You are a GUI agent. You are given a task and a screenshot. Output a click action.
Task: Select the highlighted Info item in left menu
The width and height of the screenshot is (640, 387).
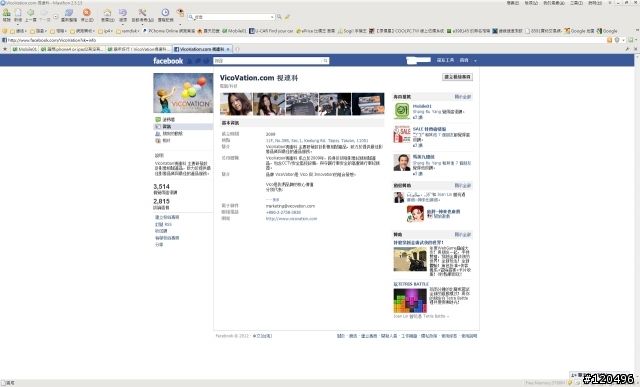pyautogui.click(x=183, y=127)
